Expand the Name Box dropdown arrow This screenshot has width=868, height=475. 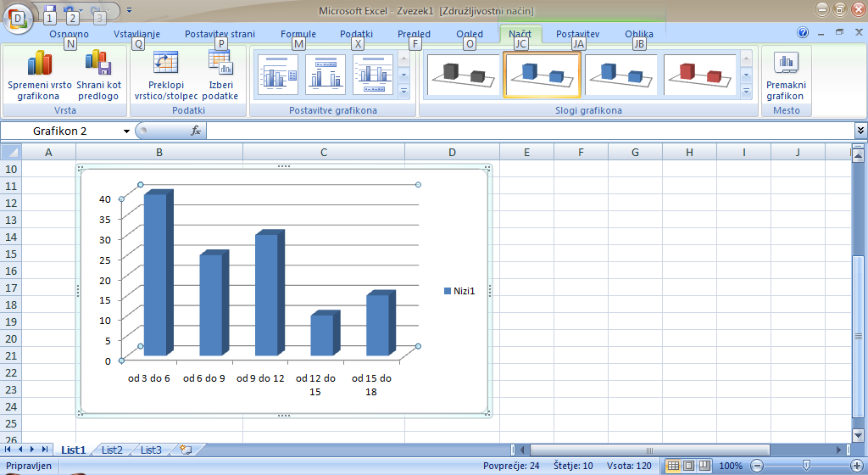pos(126,131)
